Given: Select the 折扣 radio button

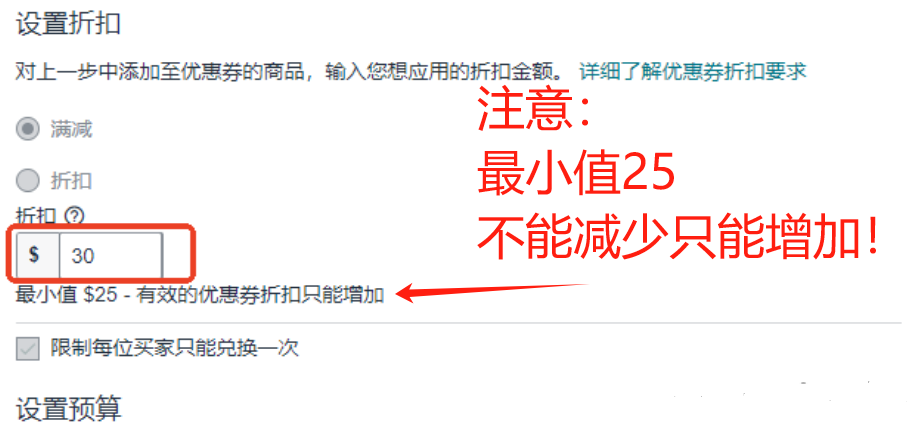Looking at the screenshot, I should point(28,181).
